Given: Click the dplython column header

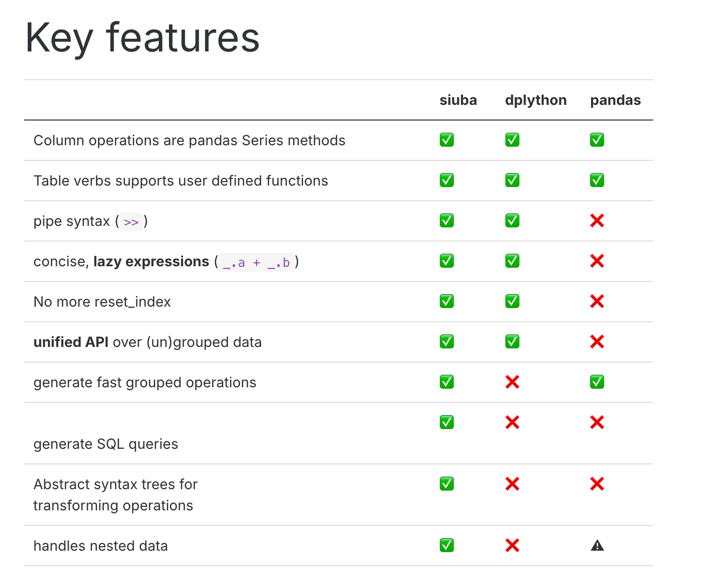Looking at the screenshot, I should (536, 100).
